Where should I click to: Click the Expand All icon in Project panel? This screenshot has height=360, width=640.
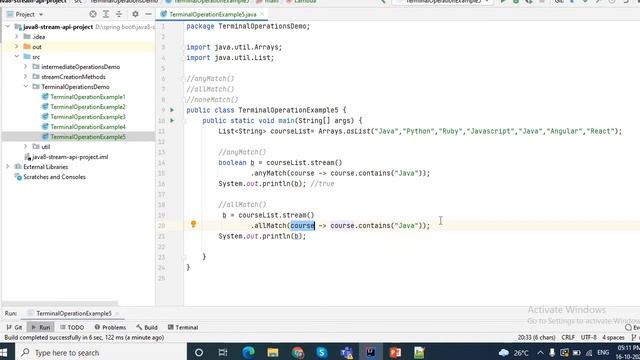coord(106,14)
